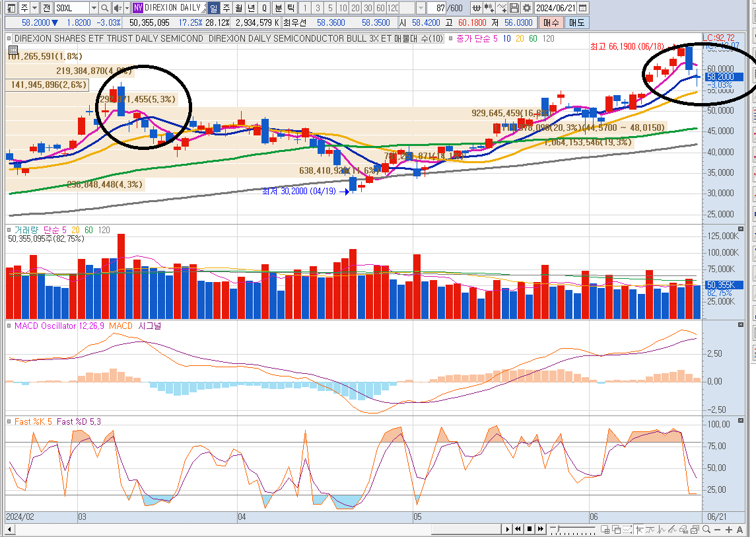The image size is (756, 537).
Task: Click the 매수 buy button
Action: 551,22
